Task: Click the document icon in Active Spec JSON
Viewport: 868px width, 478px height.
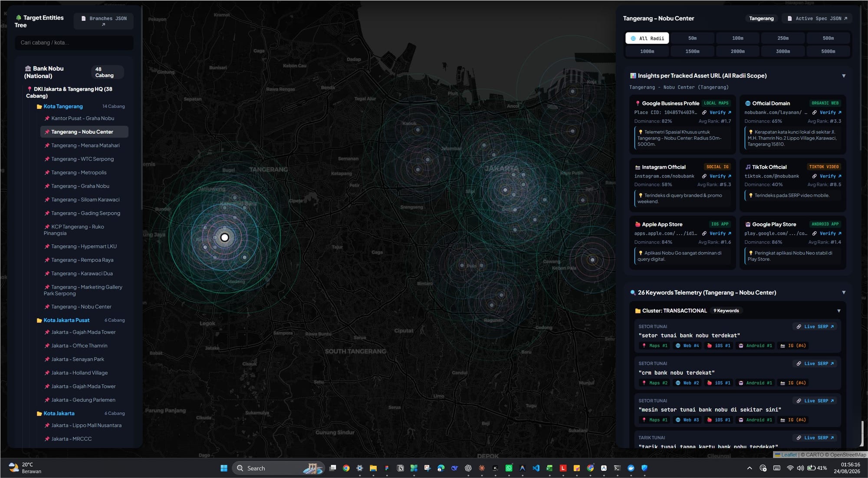Action: click(x=789, y=19)
